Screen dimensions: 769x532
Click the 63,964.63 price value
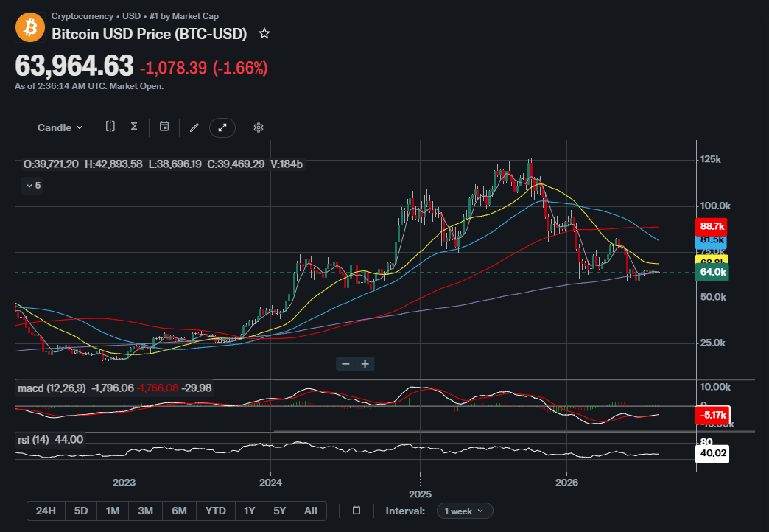tap(74, 66)
